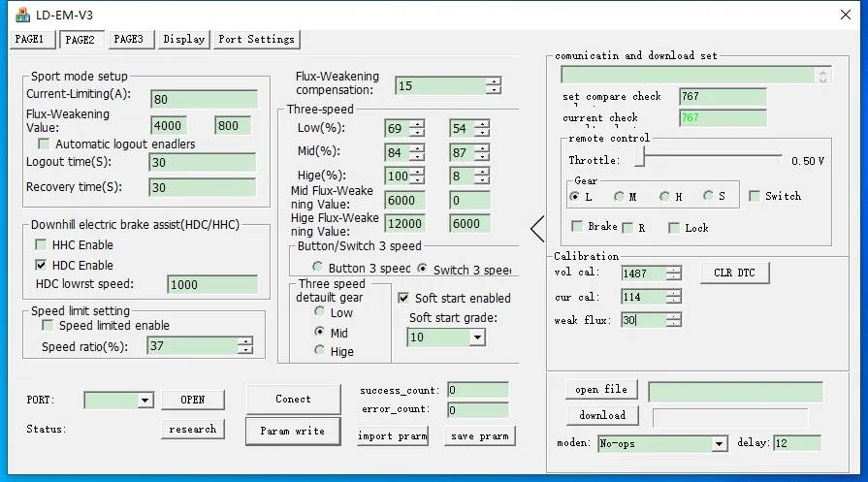Select the PAGE2 tab
The width and height of the screenshot is (868, 482).
pos(80,40)
